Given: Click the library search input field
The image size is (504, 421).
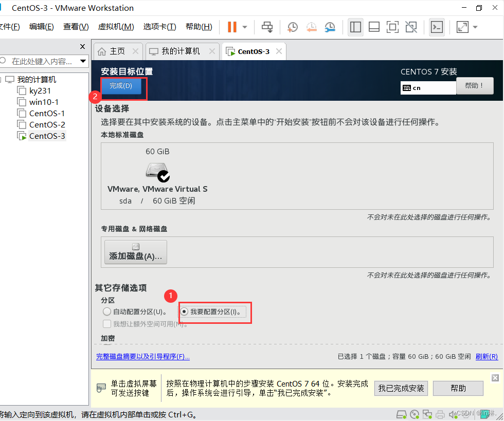Looking at the screenshot, I should tap(41, 61).
